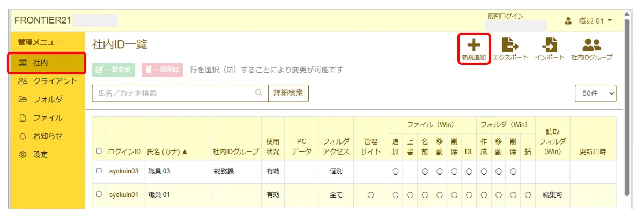Open the 社内IDグループ icon
This screenshot has height=220, width=644.
(x=591, y=45)
